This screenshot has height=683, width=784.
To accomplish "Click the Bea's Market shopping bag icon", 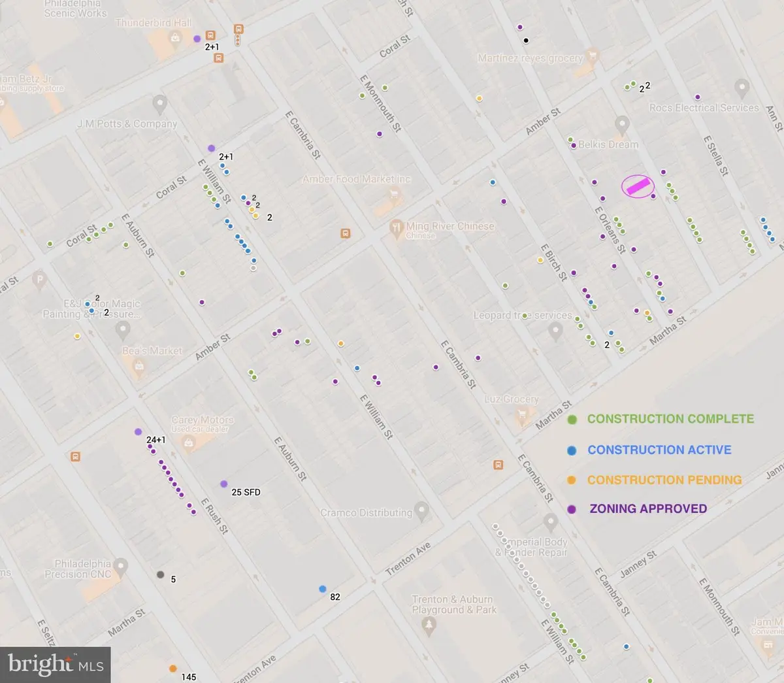I will (x=139, y=367).
